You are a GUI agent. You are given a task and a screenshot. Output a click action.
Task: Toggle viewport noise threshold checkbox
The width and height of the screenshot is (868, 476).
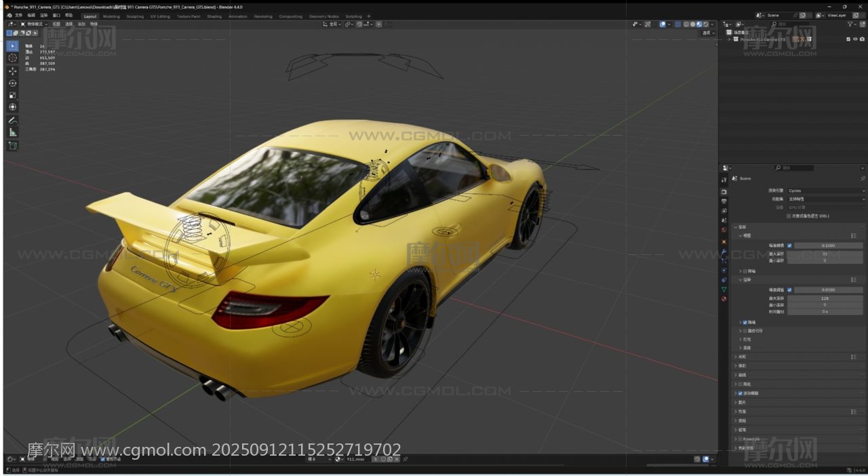(x=789, y=245)
